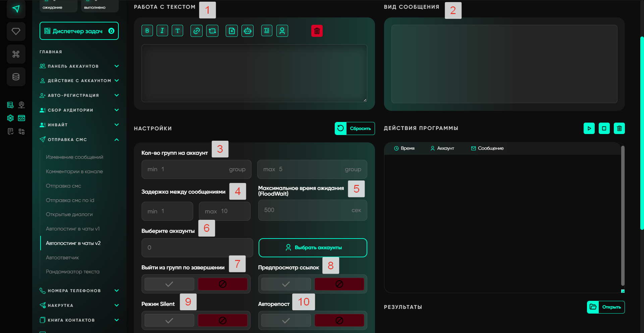Disable link preview with the red button
Viewport: 644px width, 333px height.
click(x=339, y=284)
